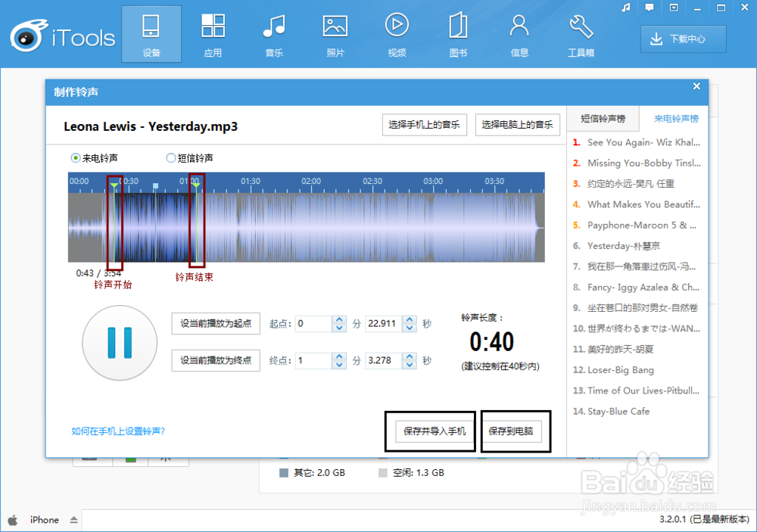The image size is (757, 532).
Task: Select the 来电铃声 radio button
Action: (75, 158)
